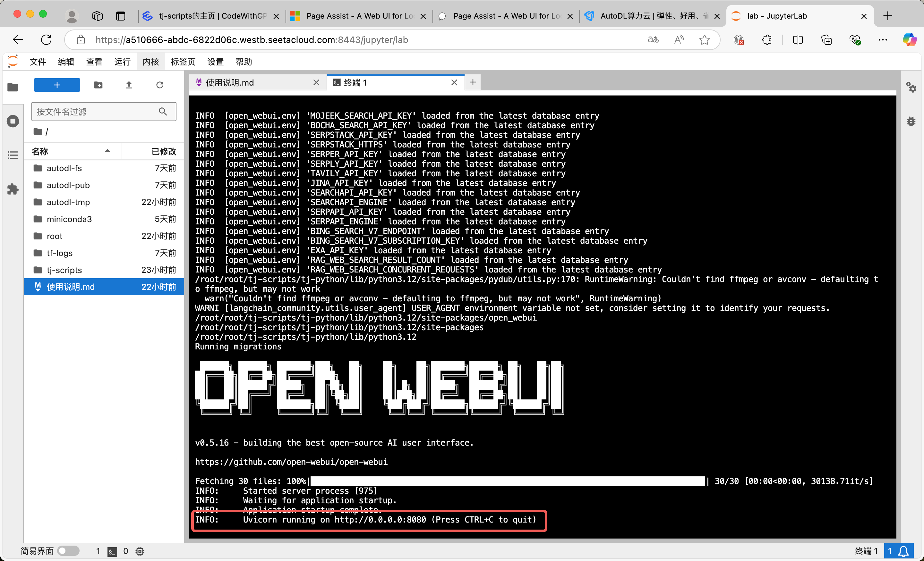Open the 查看 menu
Screen dimensions: 924x561
pyautogui.click(x=94, y=62)
